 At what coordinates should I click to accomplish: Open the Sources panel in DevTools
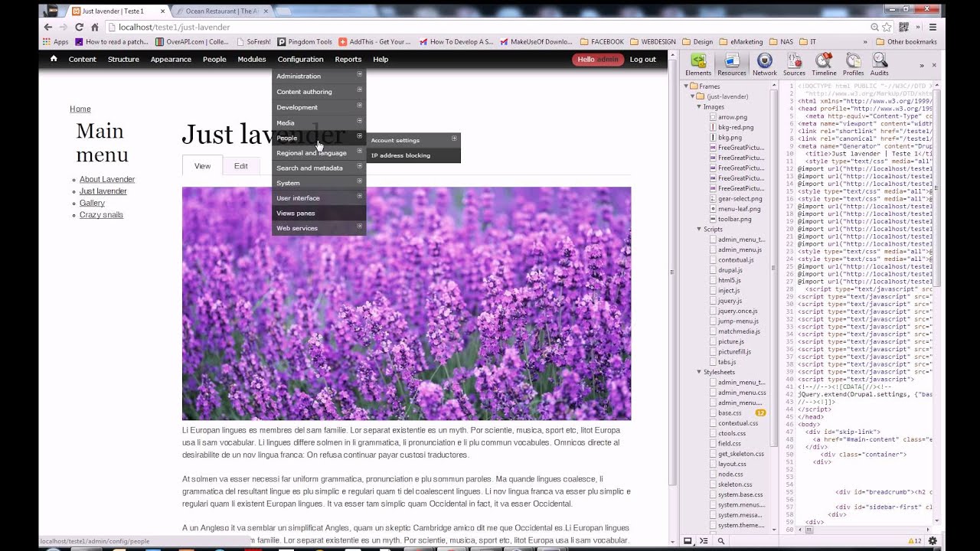(794, 64)
